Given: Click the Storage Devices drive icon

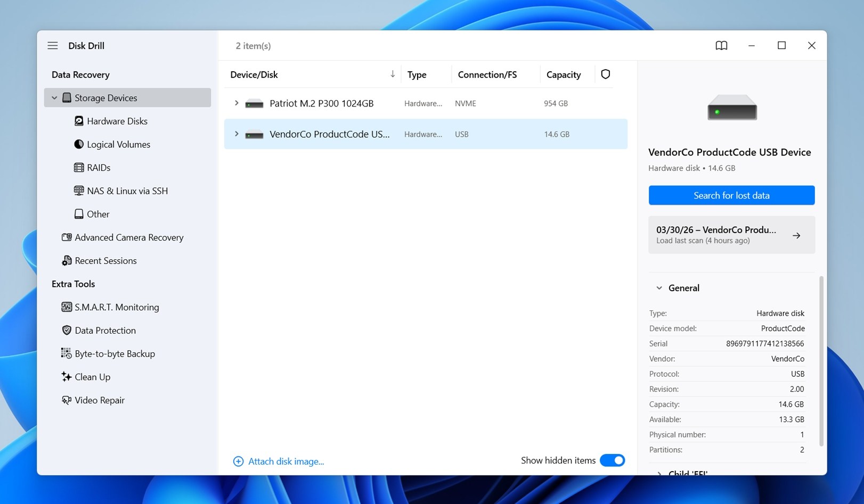Looking at the screenshot, I should pyautogui.click(x=67, y=98).
